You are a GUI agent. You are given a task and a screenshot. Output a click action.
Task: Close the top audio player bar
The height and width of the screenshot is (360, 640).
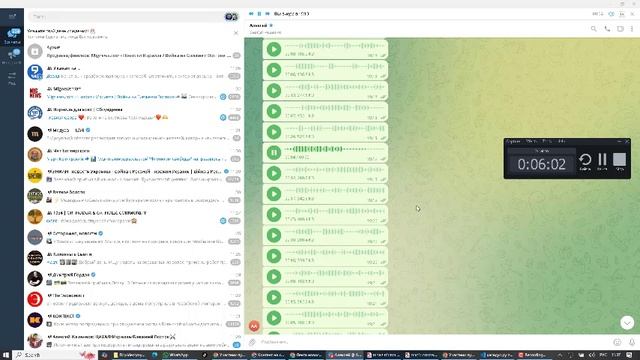632,14
